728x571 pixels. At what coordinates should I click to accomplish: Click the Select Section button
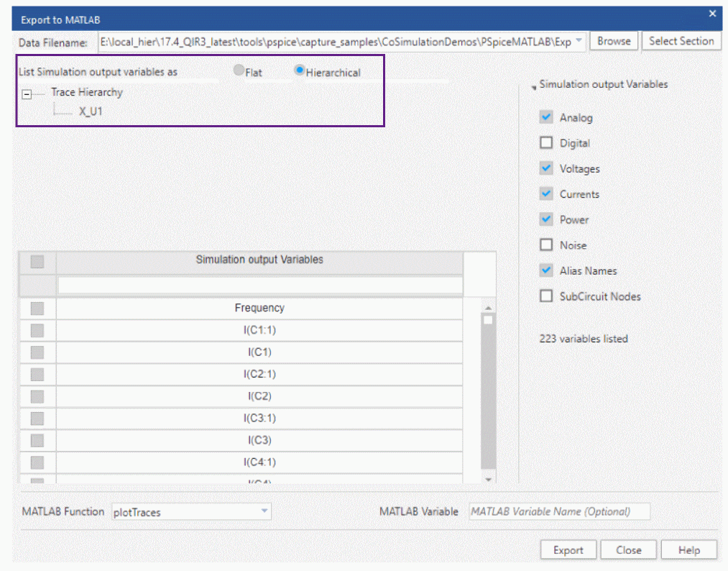(681, 41)
